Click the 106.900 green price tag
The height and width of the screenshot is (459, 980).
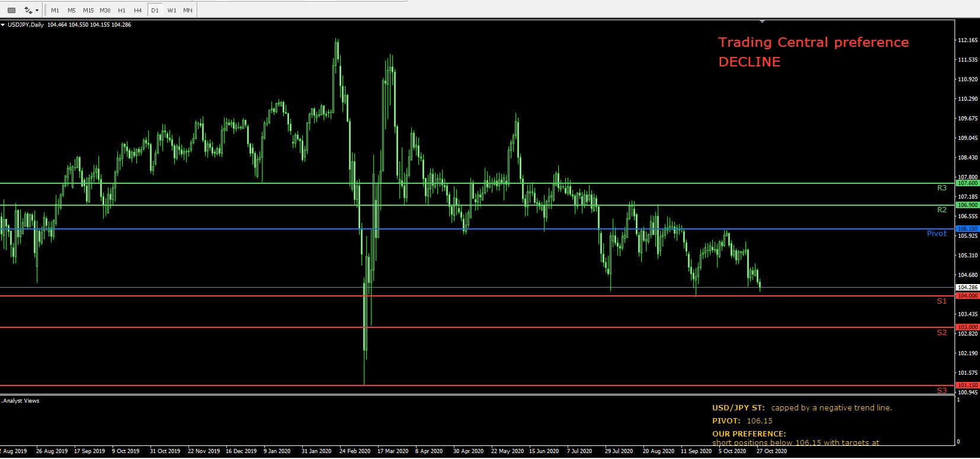pyautogui.click(x=968, y=205)
